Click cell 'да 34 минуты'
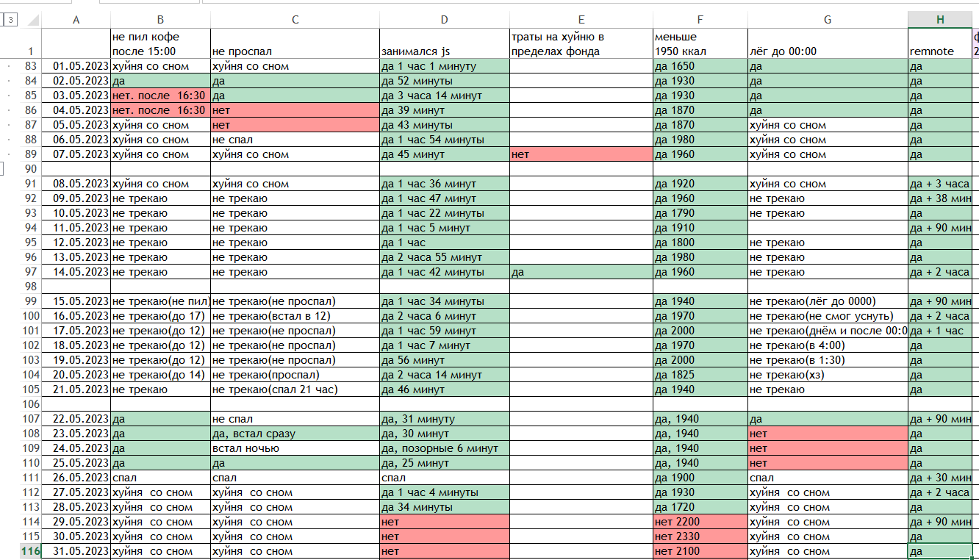 [x=444, y=507]
